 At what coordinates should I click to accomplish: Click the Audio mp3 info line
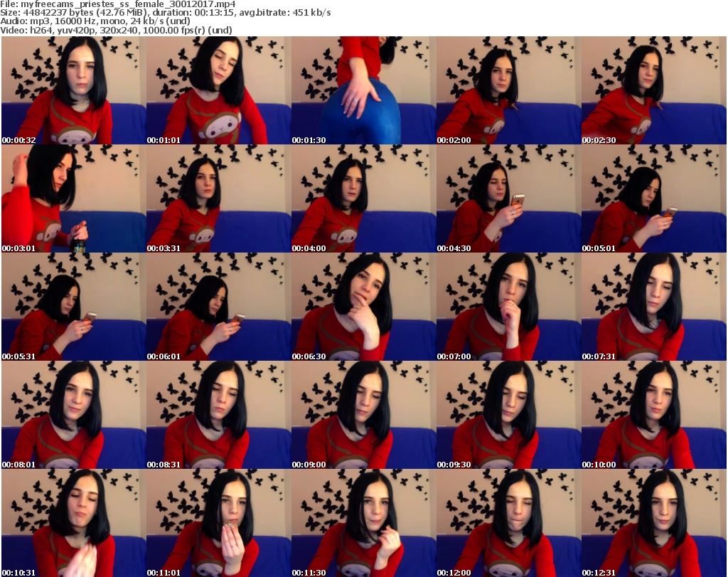[95, 21]
